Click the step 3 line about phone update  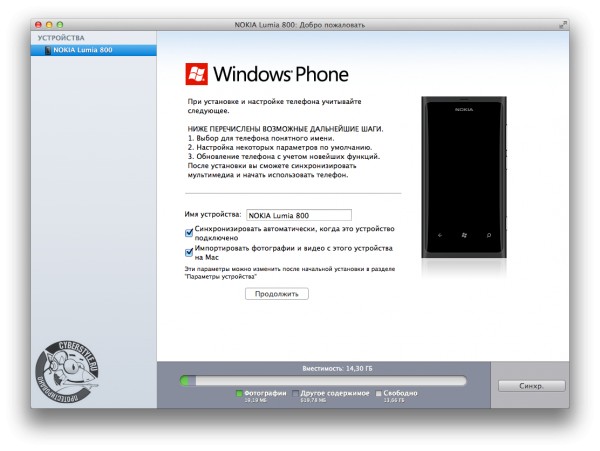coord(284,156)
